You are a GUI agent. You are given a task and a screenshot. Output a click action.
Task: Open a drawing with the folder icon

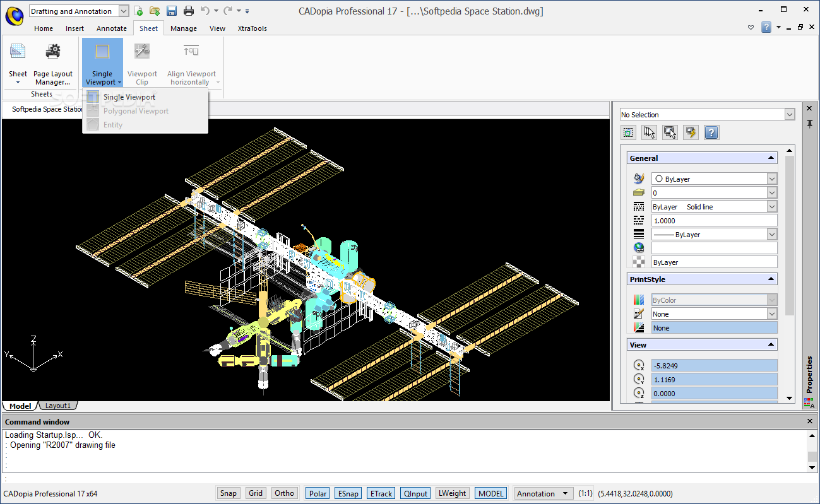pos(155,11)
